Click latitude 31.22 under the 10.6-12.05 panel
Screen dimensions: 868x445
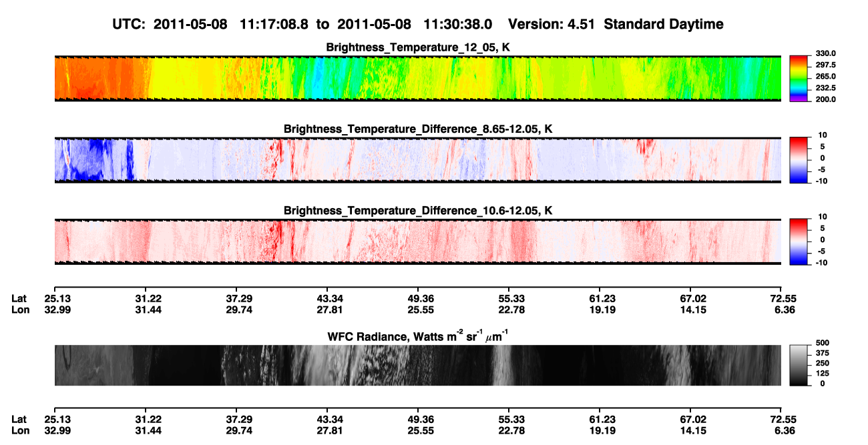click(x=146, y=299)
